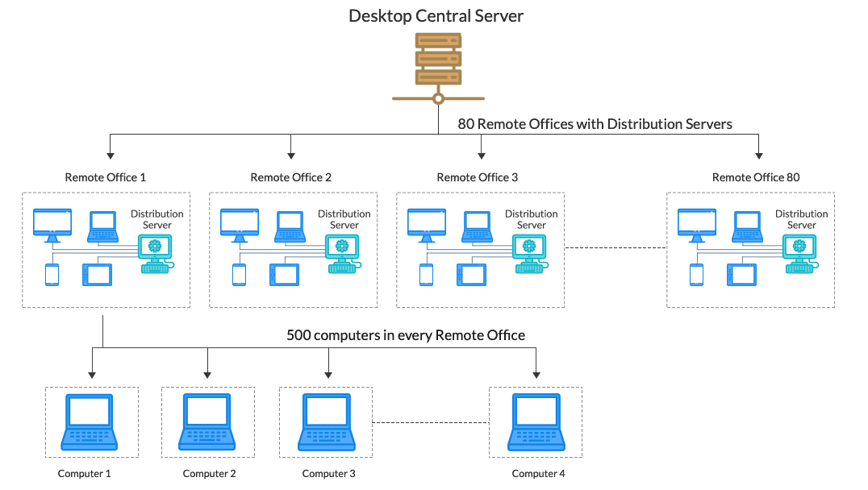Select the desktop monitor icon in Remote Office 80
868x490 pixels.
coord(696,226)
